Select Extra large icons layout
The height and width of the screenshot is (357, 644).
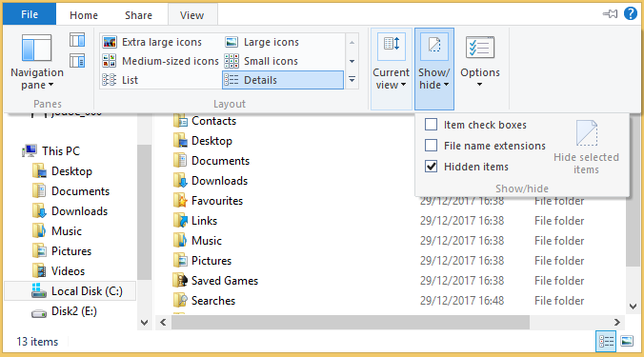coord(152,42)
